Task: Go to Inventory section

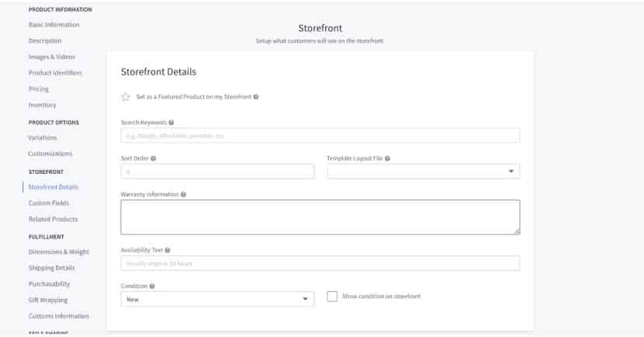Action: pos(43,105)
